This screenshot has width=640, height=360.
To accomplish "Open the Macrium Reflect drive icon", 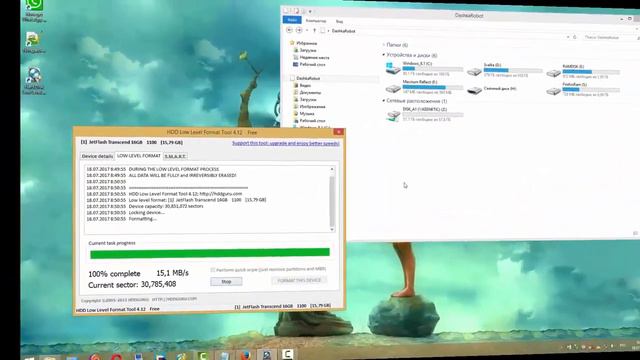I will point(393,89).
